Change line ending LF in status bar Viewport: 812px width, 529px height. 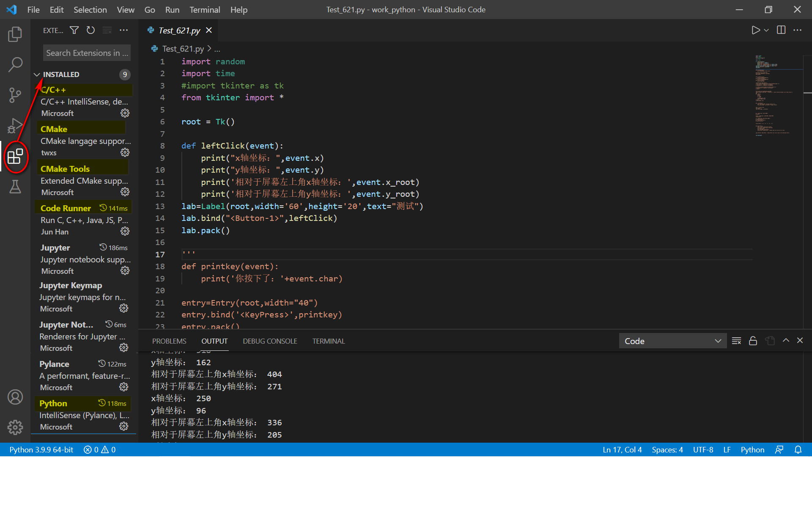pos(727,449)
